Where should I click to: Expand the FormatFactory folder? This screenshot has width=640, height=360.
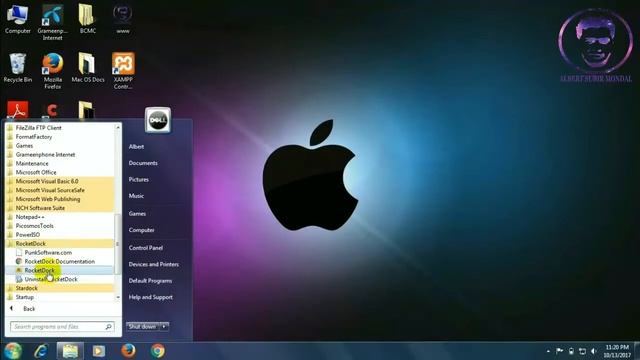60,137
